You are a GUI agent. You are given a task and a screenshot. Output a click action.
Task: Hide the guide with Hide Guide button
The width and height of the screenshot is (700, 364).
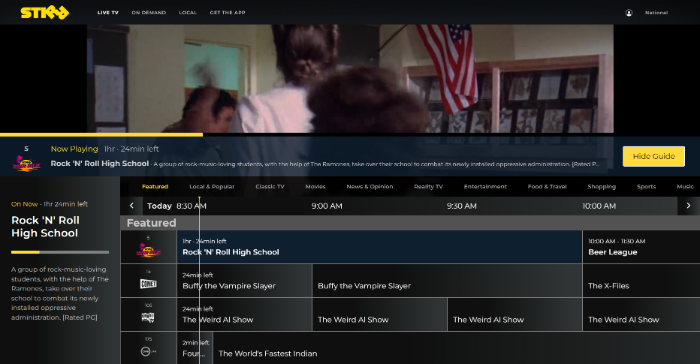pos(654,156)
